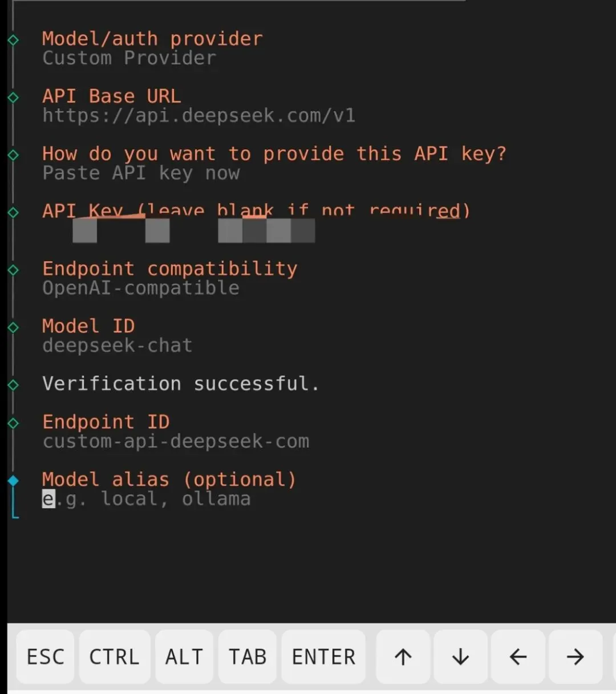Tap the up arrow key

pyautogui.click(x=403, y=656)
